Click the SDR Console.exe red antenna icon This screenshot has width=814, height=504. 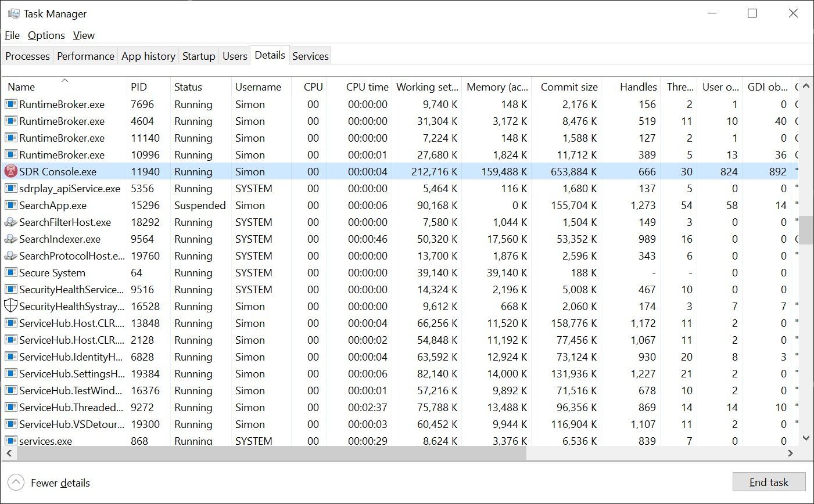[10, 172]
